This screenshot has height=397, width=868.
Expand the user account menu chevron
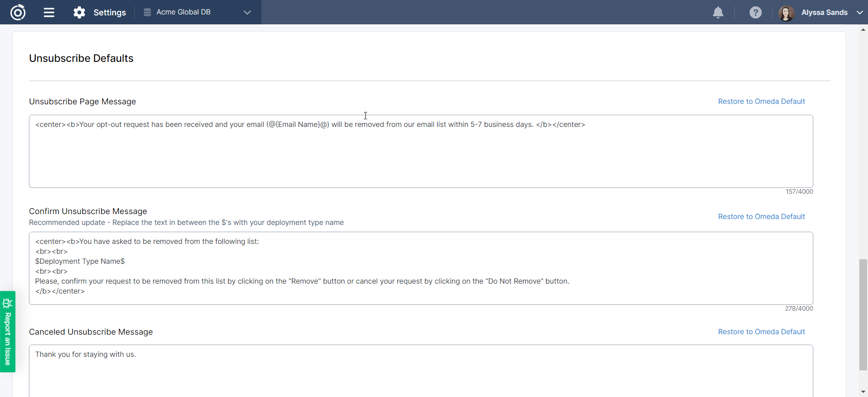pyautogui.click(x=859, y=12)
